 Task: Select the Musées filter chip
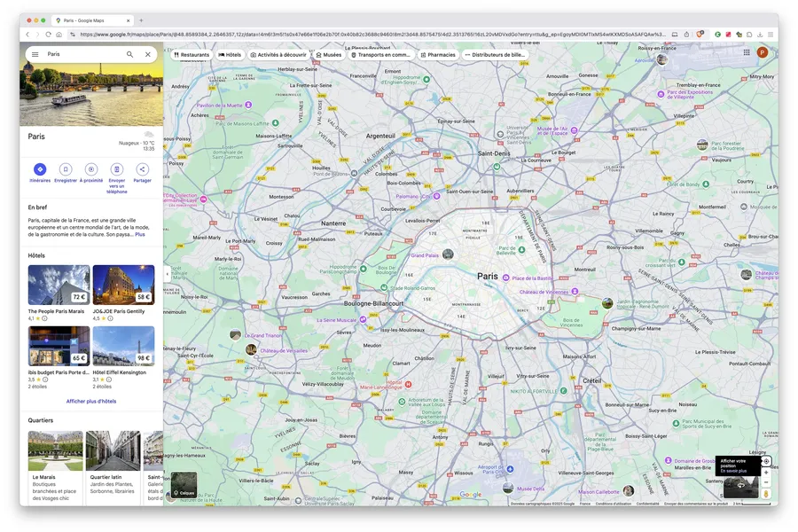329,54
